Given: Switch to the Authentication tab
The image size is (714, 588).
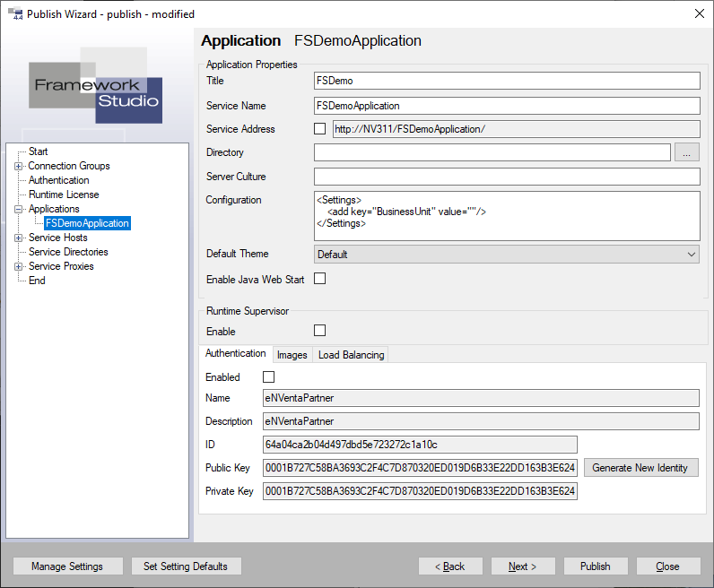Looking at the screenshot, I should [x=235, y=354].
